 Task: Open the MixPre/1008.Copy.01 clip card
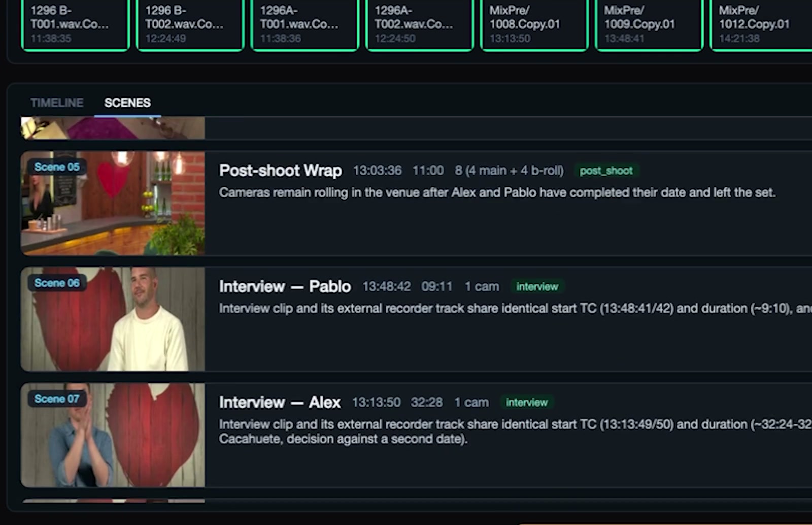click(x=534, y=25)
